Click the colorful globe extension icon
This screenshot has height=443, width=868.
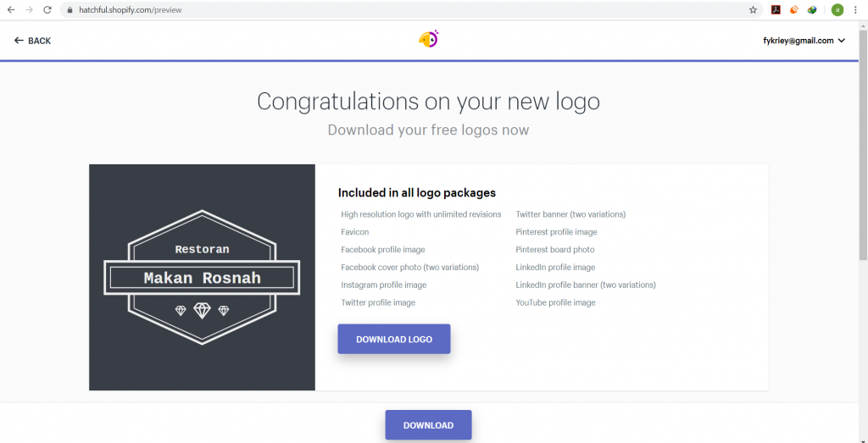812,10
